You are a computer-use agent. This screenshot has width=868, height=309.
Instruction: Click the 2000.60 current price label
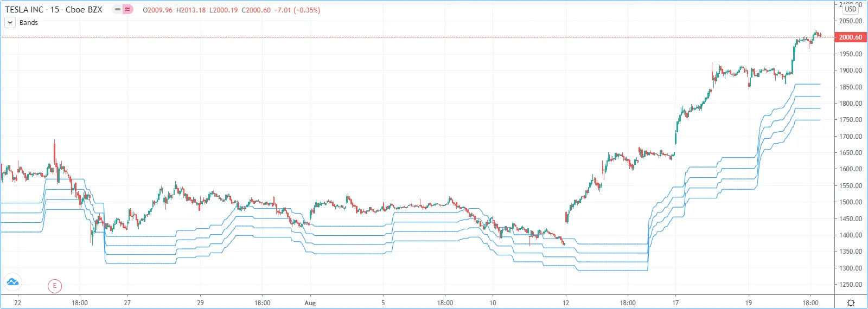(x=850, y=37)
